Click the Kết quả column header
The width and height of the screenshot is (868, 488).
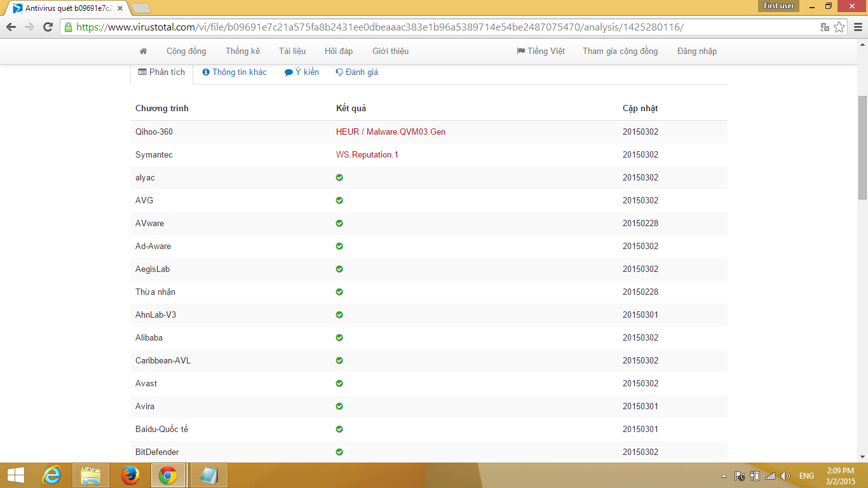(351, 108)
